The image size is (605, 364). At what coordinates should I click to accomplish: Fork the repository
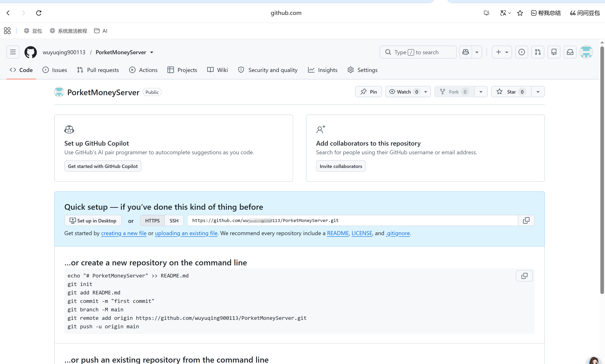pos(454,92)
